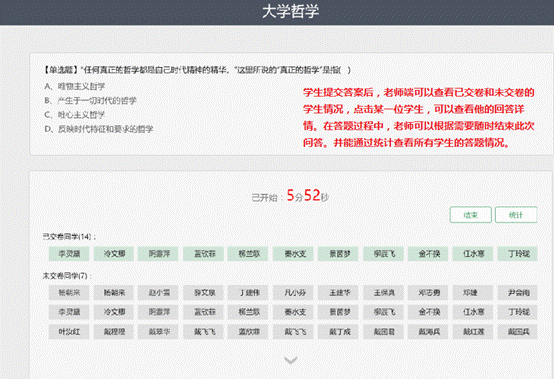Click unsubmitted student 丁建伟
This screenshot has height=379, width=554.
pos(248,292)
